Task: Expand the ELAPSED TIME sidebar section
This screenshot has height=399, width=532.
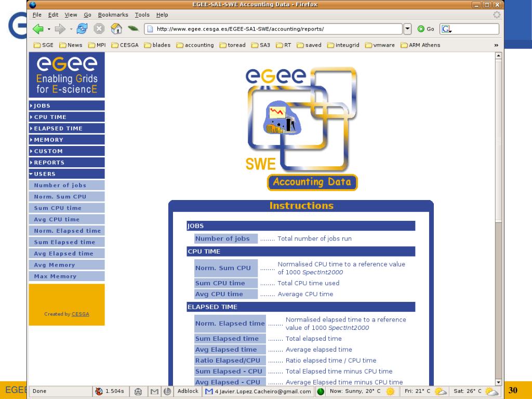Action: point(67,128)
